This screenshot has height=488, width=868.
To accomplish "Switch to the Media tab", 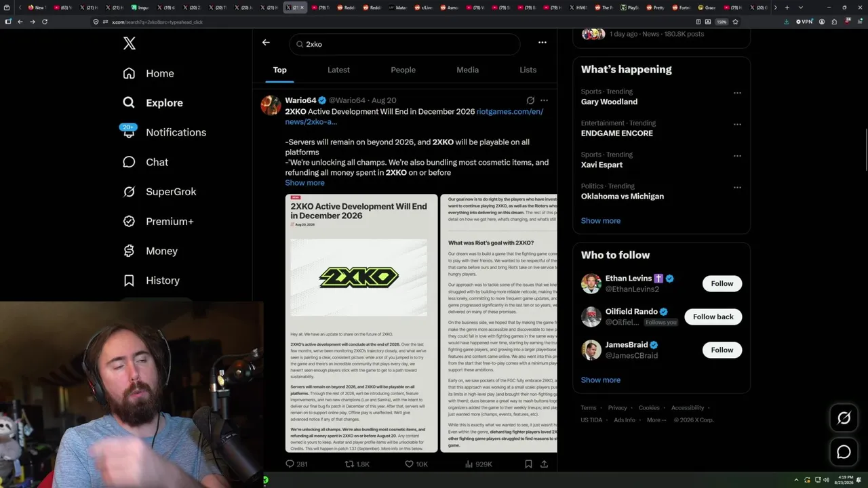I will (467, 70).
